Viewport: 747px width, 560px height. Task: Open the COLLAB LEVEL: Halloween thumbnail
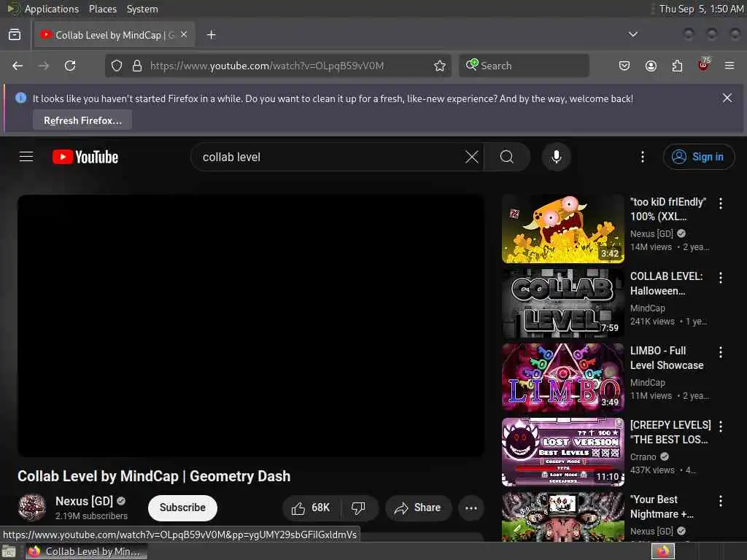click(x=563, y=303)
